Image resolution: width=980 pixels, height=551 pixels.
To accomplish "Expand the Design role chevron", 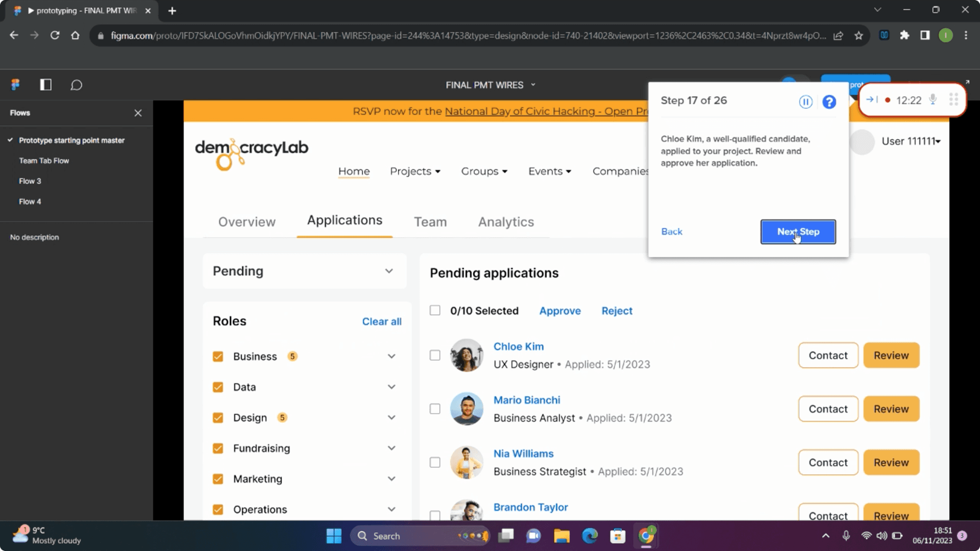I will coord(391,417).
